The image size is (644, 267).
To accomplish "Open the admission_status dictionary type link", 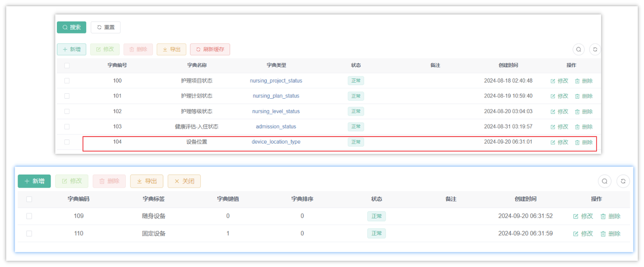I will [x=276, y=126].
